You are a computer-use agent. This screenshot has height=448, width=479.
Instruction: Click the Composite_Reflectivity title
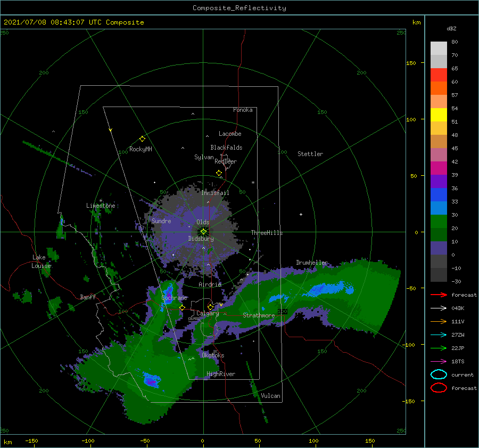239,8
